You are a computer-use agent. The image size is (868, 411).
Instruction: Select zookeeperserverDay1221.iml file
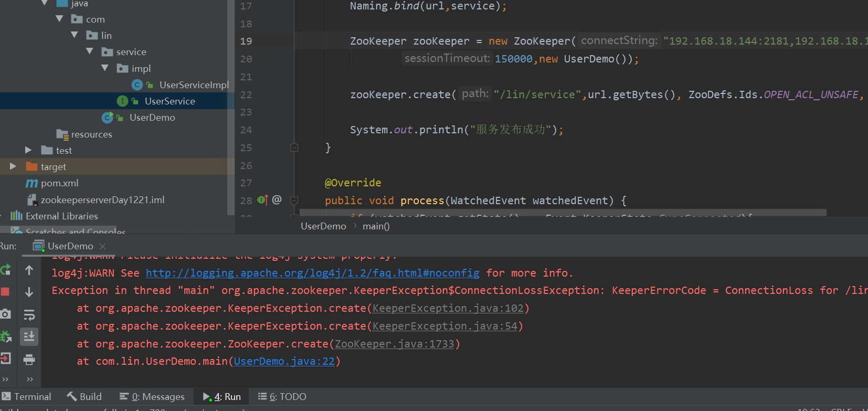click(x=103, y=199)
